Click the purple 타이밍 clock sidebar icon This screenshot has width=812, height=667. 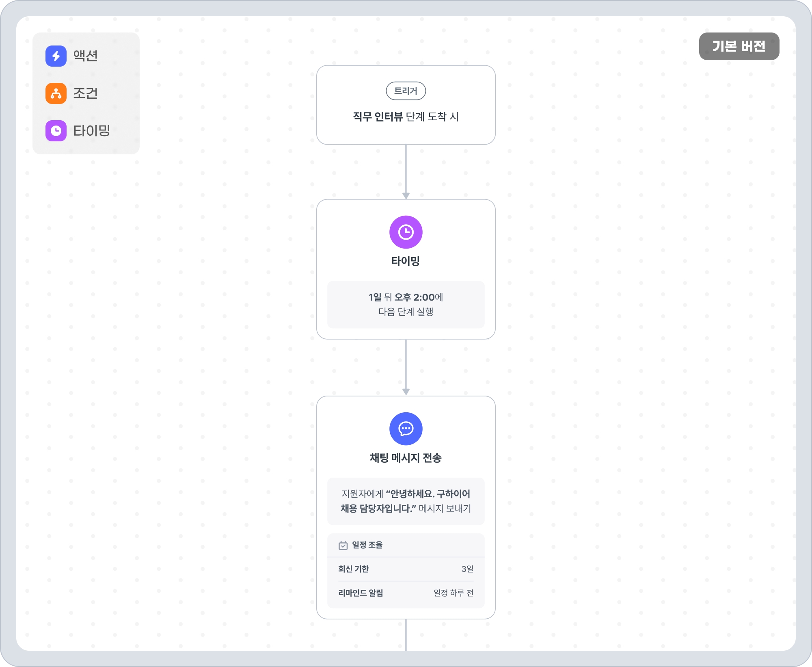pyautogui.click(x=56, y=131)
